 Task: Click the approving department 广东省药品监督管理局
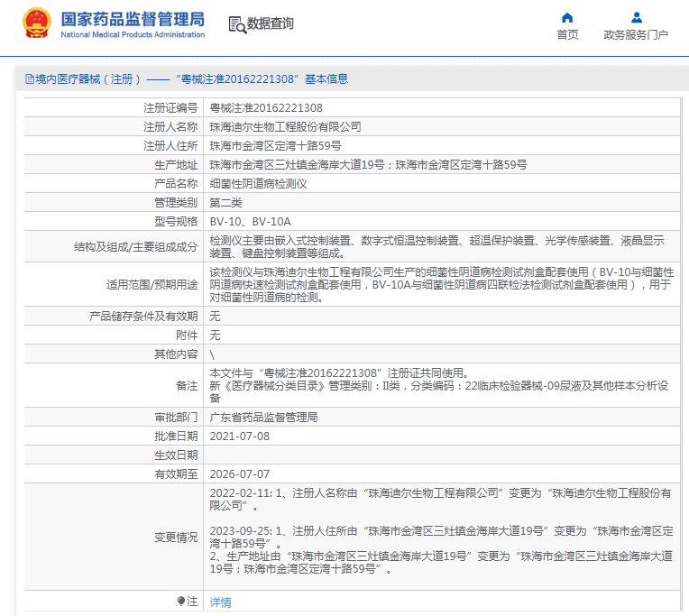point(263,418)
